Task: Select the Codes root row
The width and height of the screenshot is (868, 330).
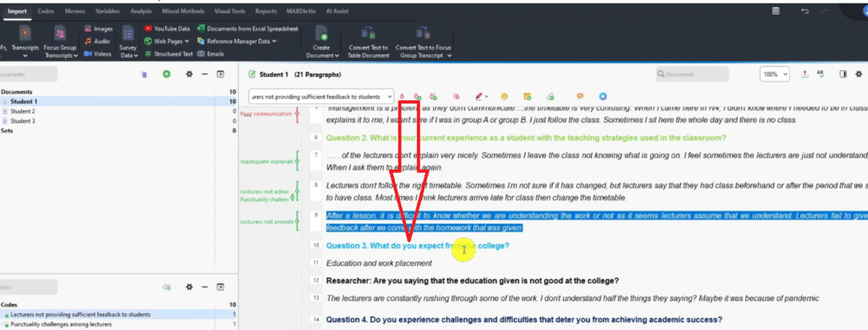Action: [x=119, y=305]
